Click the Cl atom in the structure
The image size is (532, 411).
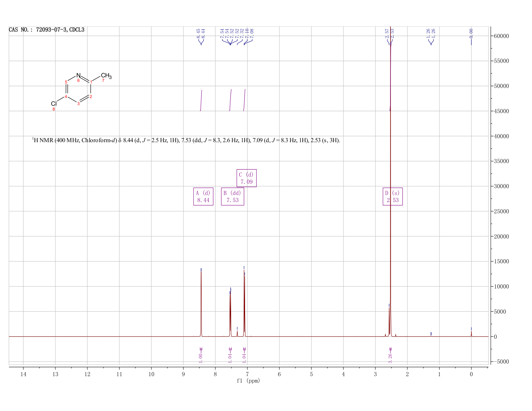[x=54, y=103]
